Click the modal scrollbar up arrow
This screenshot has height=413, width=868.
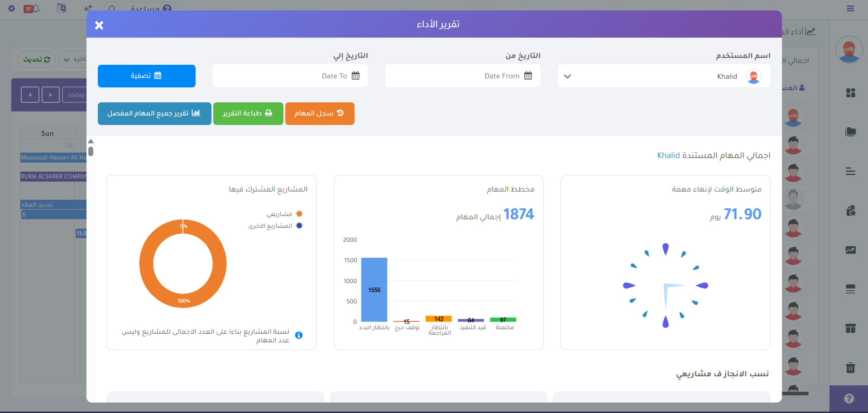(91, 141)
